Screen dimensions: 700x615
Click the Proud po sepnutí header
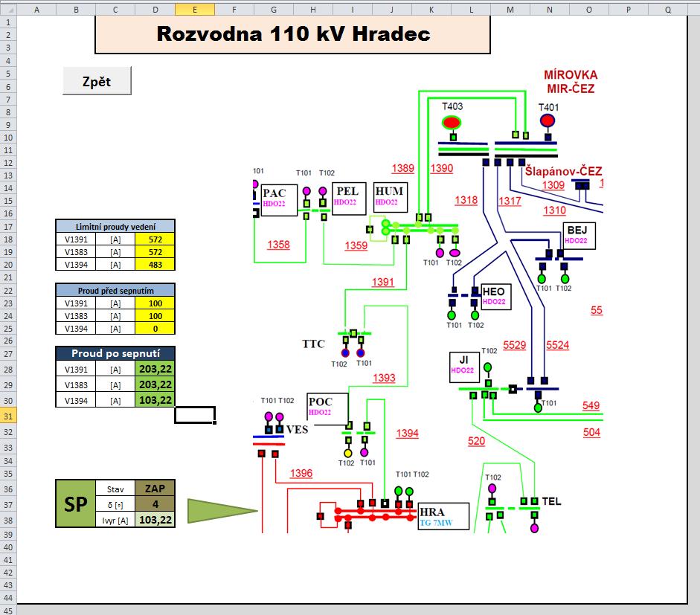[115, 353]
